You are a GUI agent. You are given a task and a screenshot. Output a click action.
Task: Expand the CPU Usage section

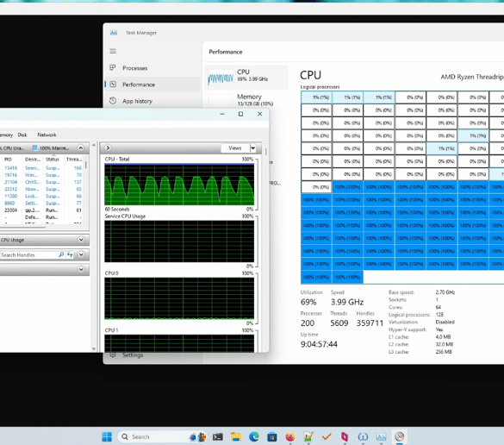click(81, 240)
